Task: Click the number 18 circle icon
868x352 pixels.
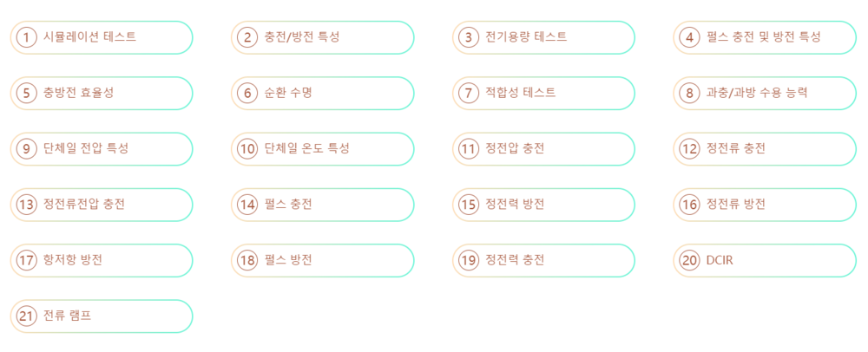Action: click(x=247, y=260)
